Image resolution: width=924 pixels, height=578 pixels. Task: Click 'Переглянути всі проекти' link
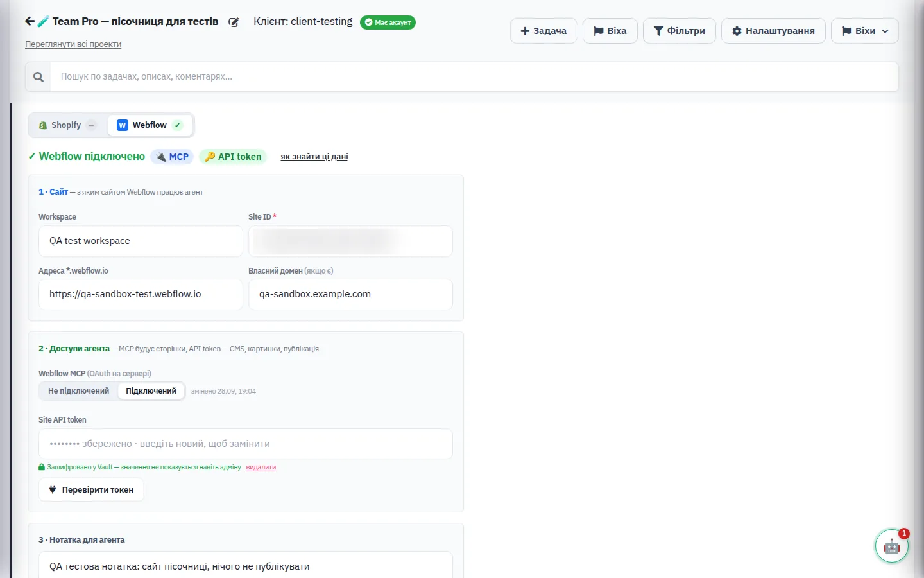tap(73, 44)
